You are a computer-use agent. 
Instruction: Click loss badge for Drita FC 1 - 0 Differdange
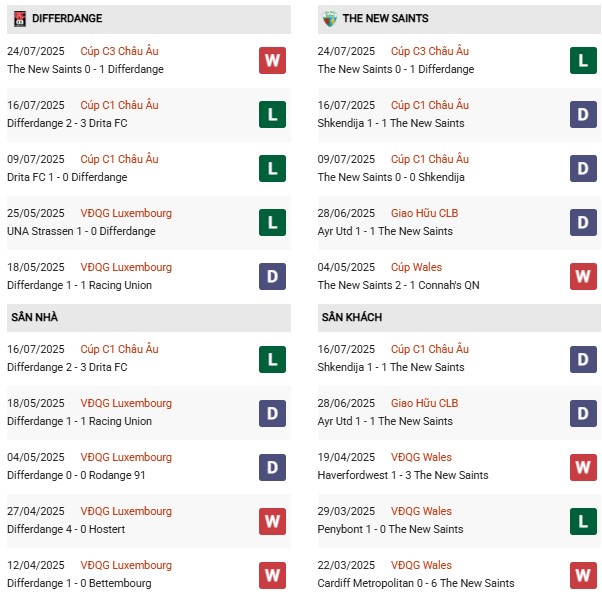point(272,168)
